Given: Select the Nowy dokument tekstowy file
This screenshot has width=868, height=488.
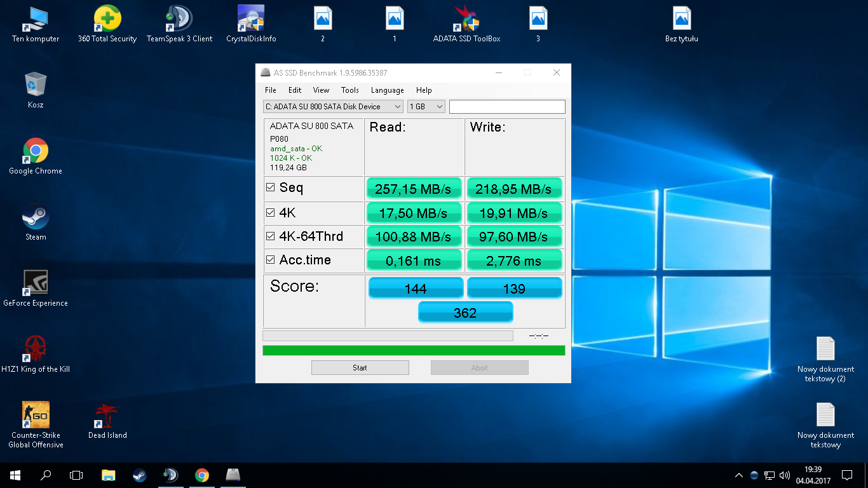Looking at the screenshot, I should coord(825,425).
